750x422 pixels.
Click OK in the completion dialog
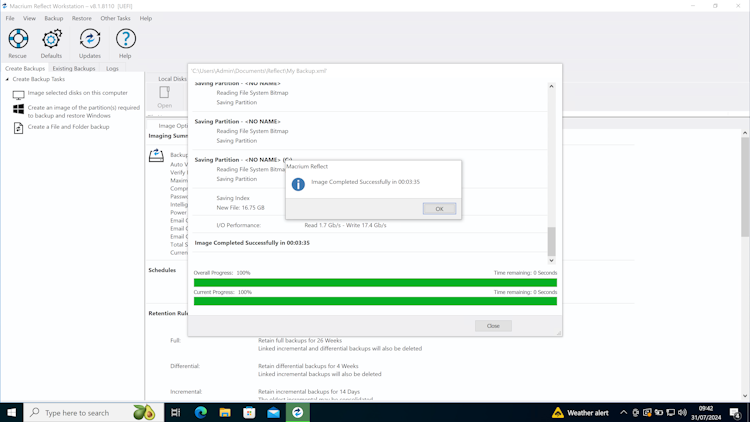(x=439, y=209)
